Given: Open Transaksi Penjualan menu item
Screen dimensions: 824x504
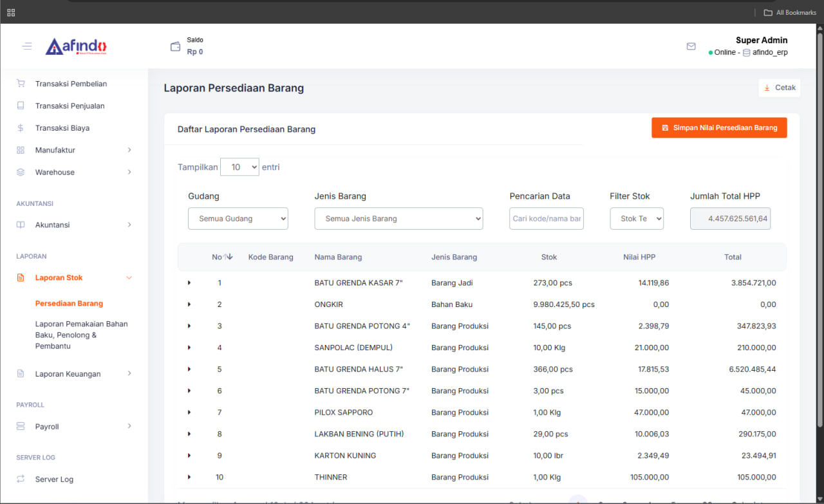Looking at the screenshot, I should pos(70,106).
